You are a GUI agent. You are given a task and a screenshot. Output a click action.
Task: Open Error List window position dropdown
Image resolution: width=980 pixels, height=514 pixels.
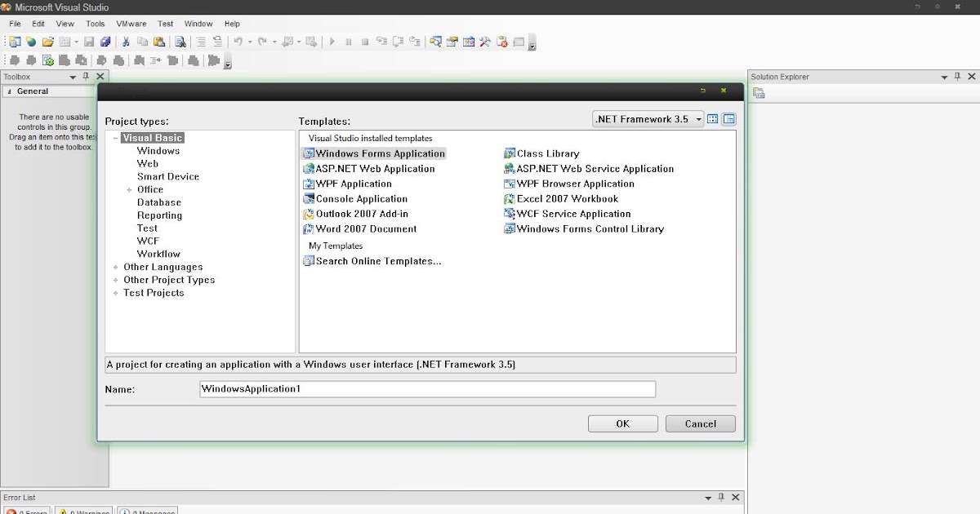(x=709, y=498)
